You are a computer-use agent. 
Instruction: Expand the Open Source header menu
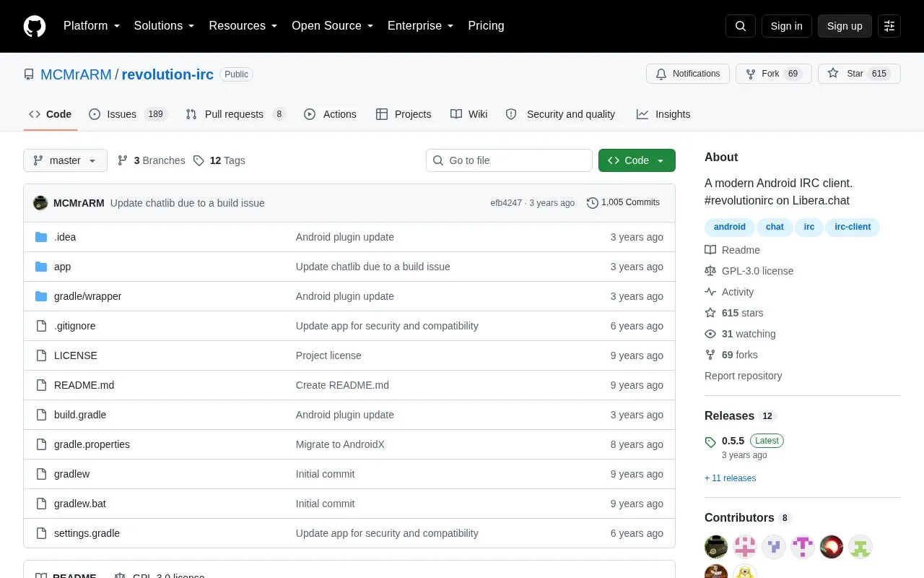[x=332, y=26]
